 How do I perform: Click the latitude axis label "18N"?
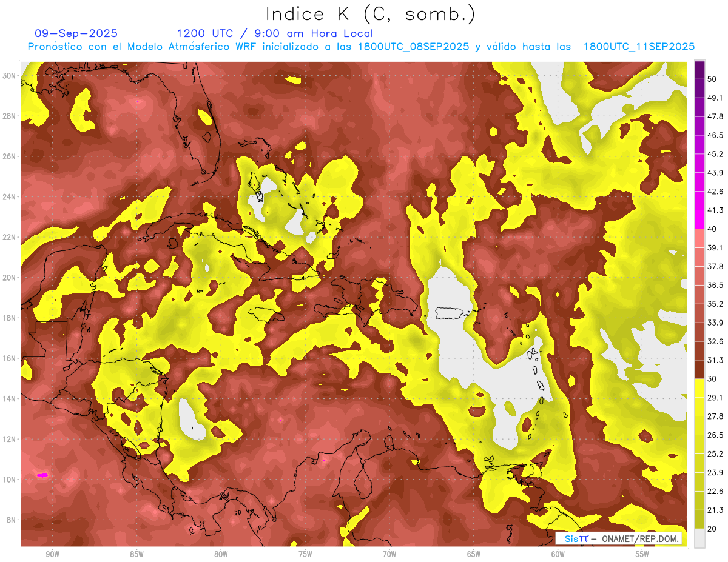click(x=9, y=318)
